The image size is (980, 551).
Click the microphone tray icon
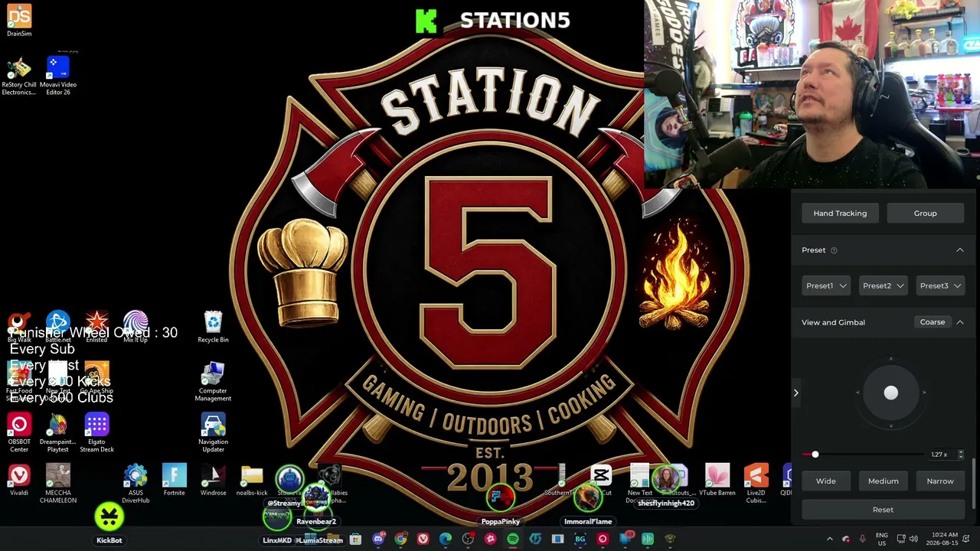863,539
